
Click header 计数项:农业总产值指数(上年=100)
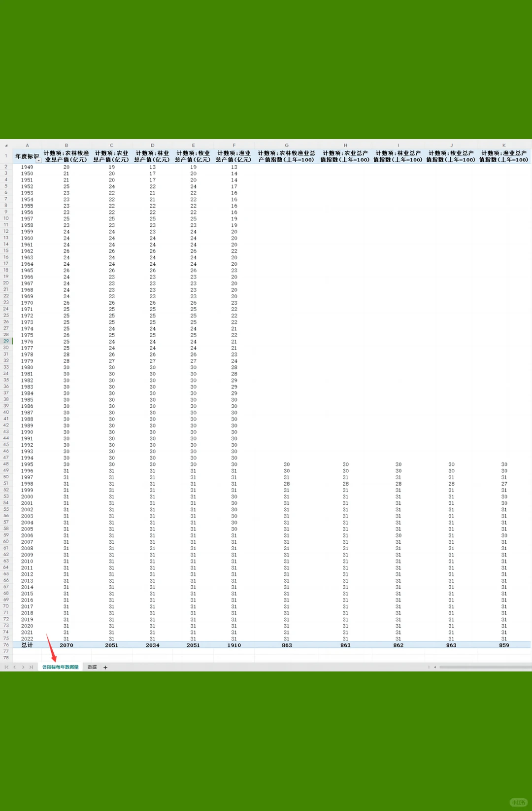pyautogui.click(x=345, y=156)
